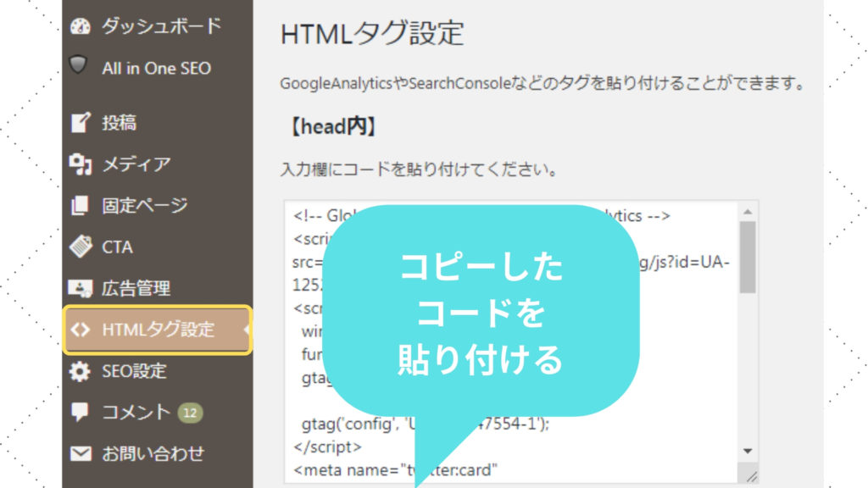Click the textarea scroll up arrow
Image resolution: width=868 pixels, height=488 pixels.
748,212
